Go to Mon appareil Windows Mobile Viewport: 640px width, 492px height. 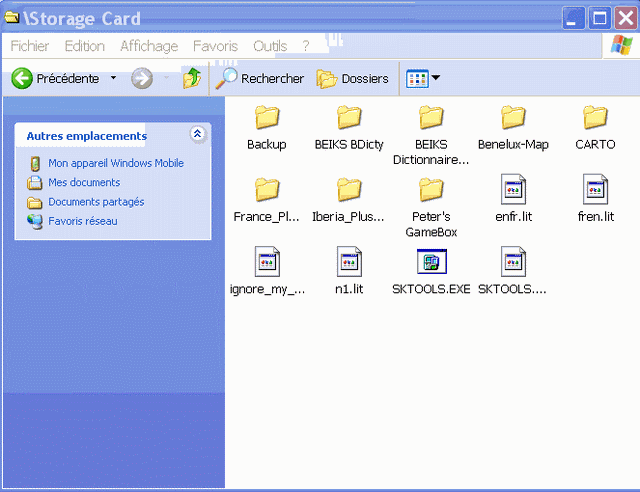pyautogui.click(x=116, y=163)
